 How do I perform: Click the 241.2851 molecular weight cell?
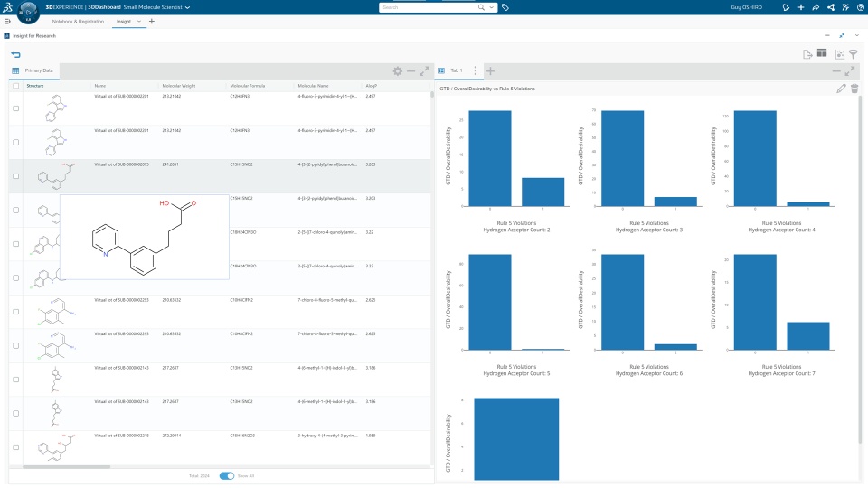click(171, 164)
